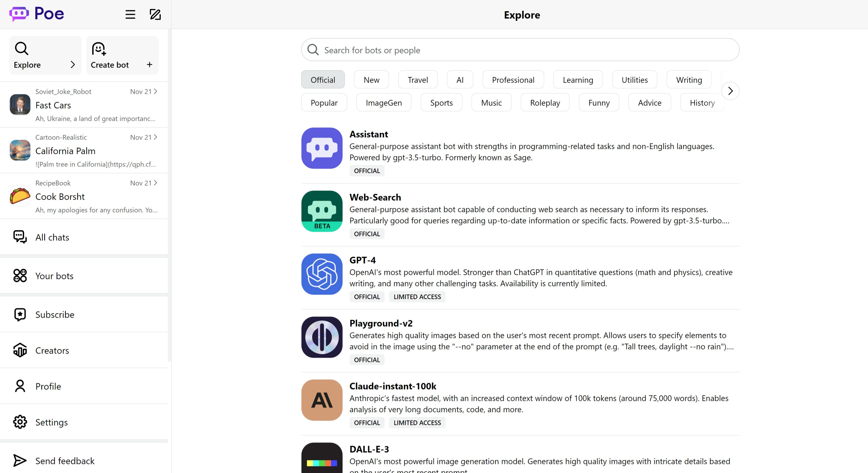Click GPT-4's LIMITED ACCESS badge
Screen dimensions: 868x473
[417, 297]
